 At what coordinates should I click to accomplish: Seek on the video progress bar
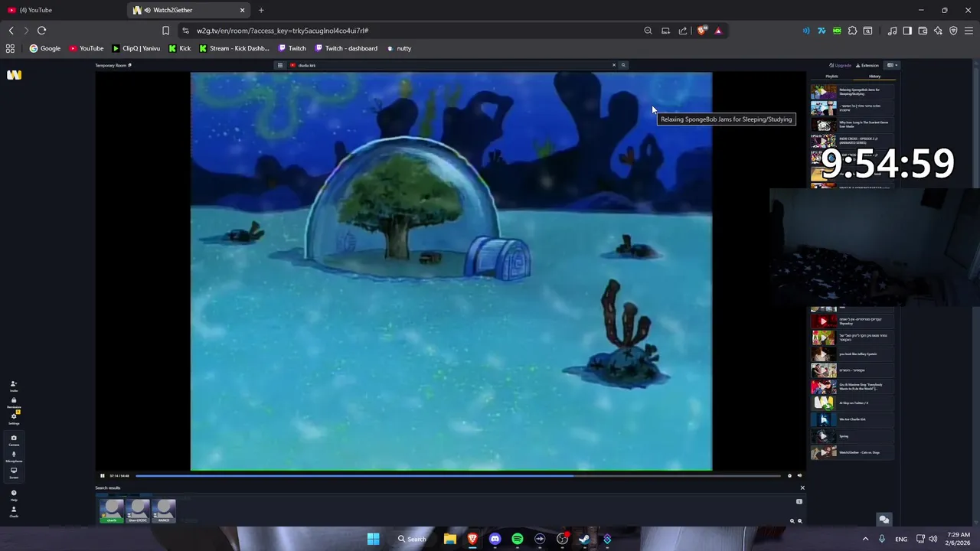pos(458,475)
